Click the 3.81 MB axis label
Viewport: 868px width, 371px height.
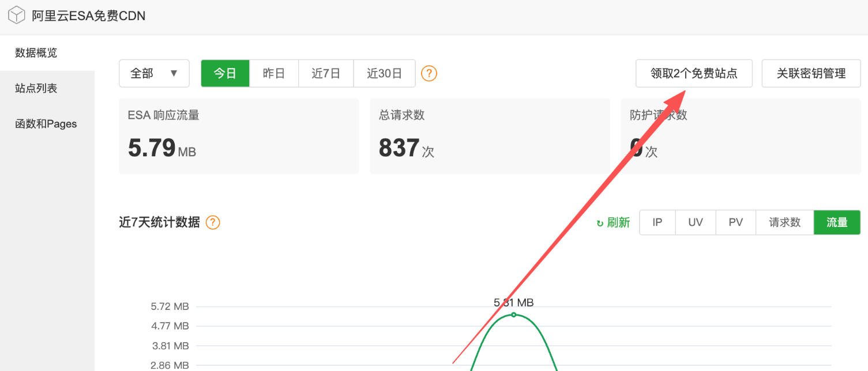pos(170,346)
